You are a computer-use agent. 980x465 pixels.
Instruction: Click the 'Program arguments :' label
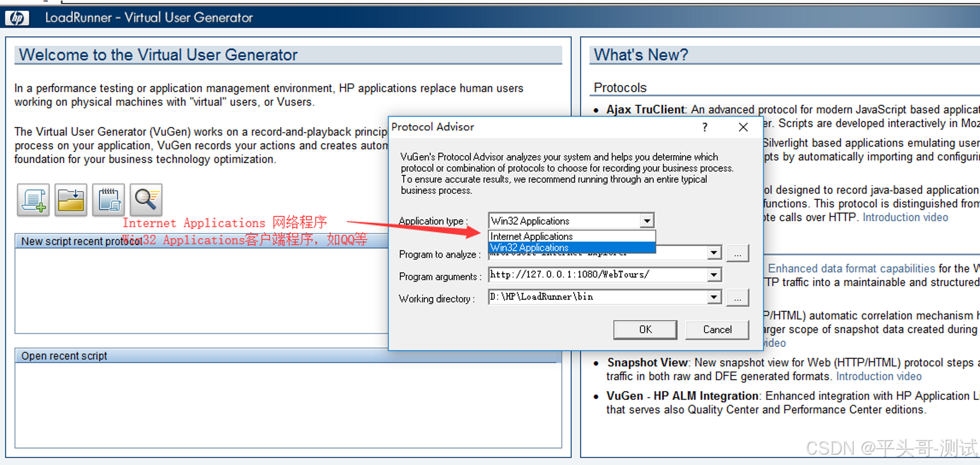pos(440,276)
